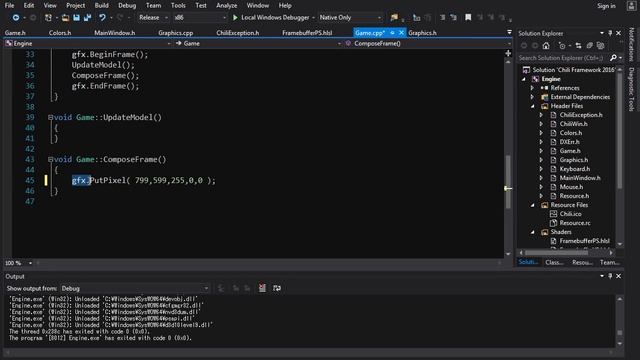The image size is (640, 360).
Task: Open the 100 % zoom level dropdown
Action: 18,263
